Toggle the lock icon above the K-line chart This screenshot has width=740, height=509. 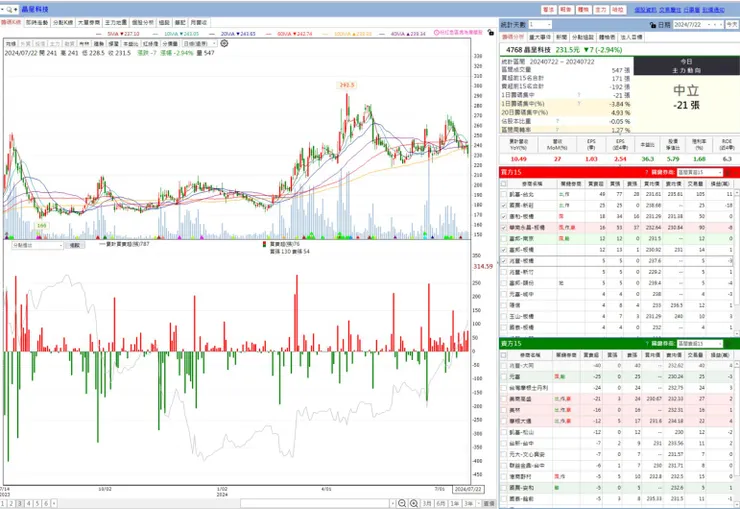tap(491, 33)
